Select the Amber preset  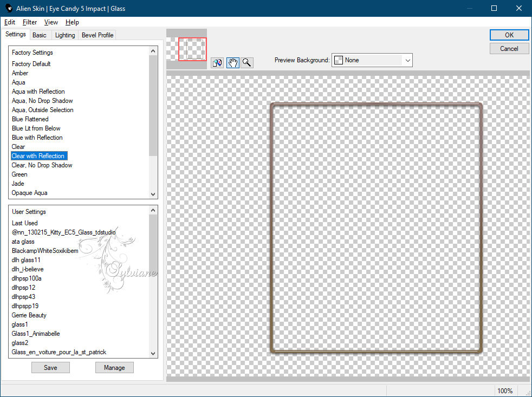pyautogui.click(x=20, y=73)
